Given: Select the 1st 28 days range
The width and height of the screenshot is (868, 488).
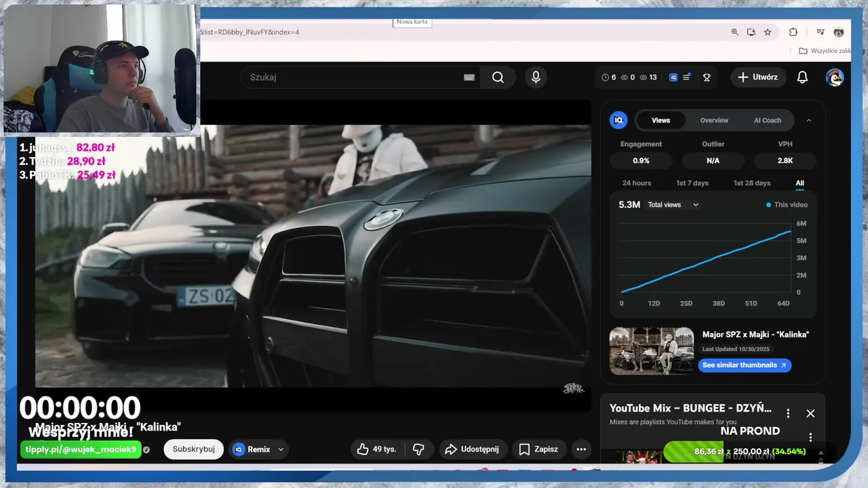Looking at the screenshot, I should pyautogui.click(x=752, y=183).
